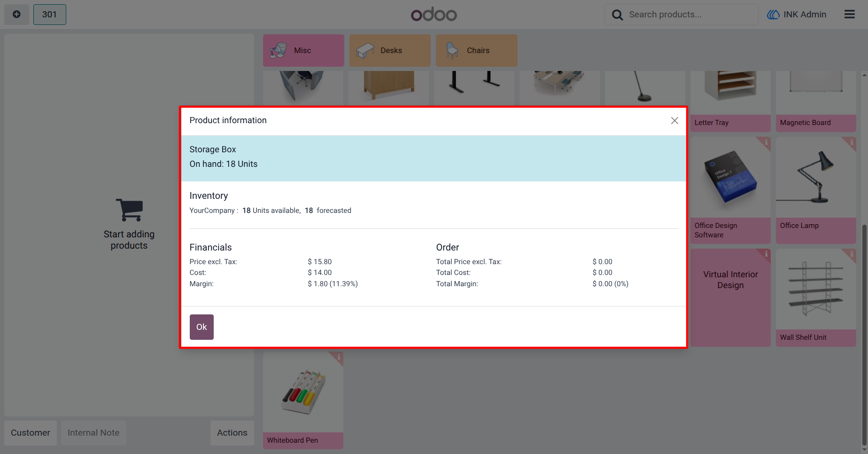Select the Desks category

(390, 50)
